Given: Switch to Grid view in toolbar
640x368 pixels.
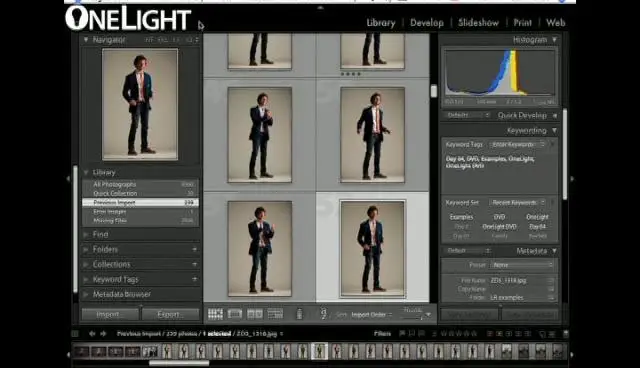Looking at the screenshot, I should coord(216,314).
